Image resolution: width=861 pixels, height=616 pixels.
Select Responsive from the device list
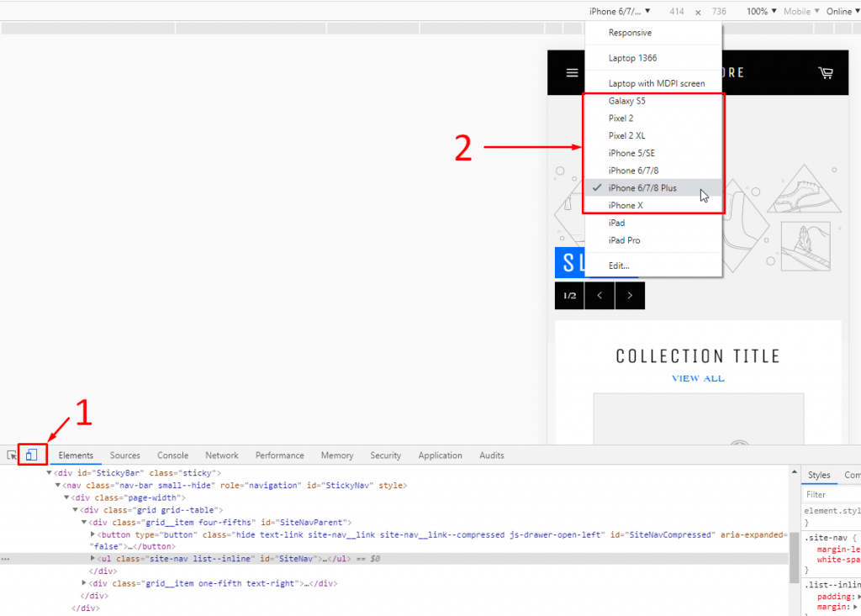[632, 32]
